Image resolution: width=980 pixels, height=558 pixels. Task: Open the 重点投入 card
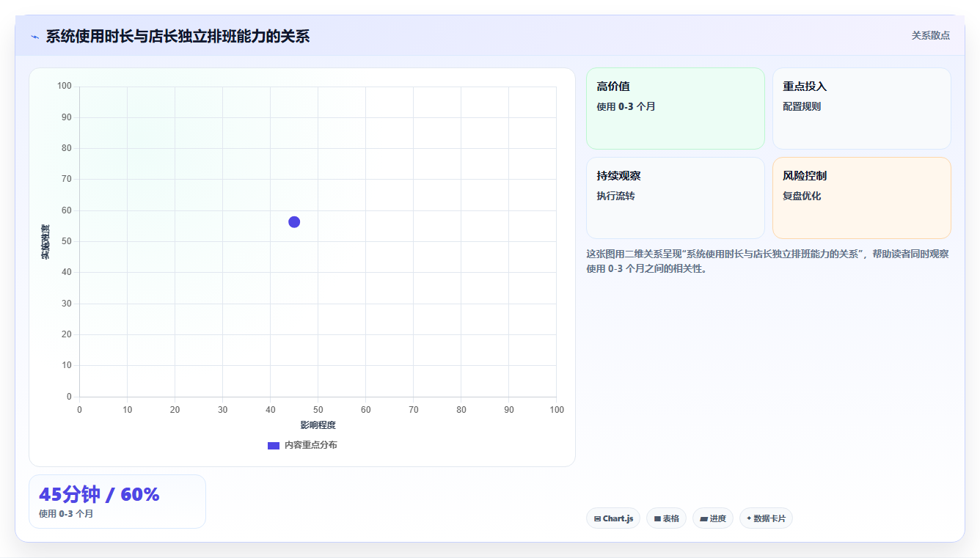pyautogui.click(x=861, y=109)
